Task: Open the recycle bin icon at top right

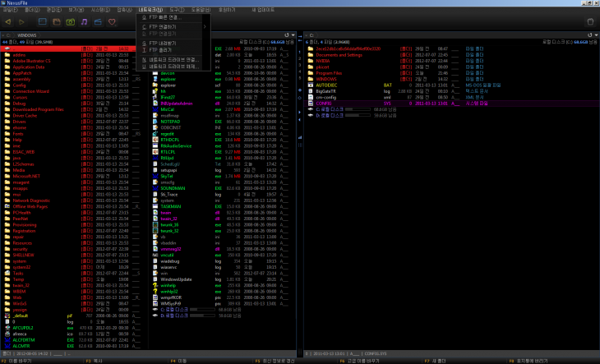Action: [x=588, y=21]
